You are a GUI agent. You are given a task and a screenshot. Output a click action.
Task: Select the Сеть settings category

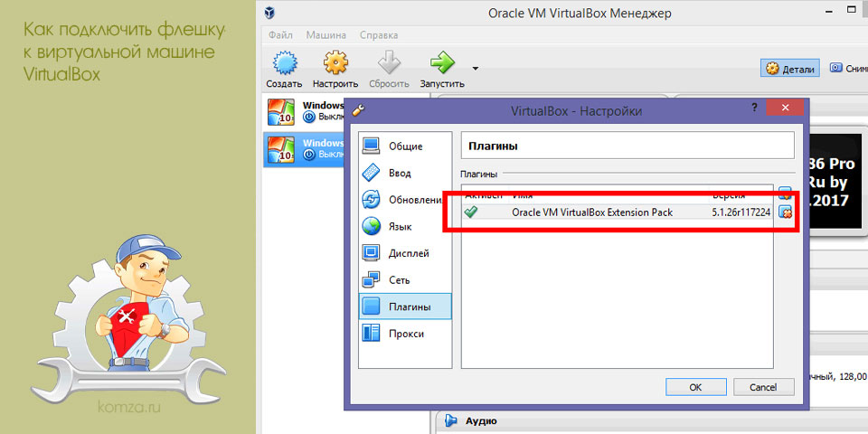pyautogui.click(x=405, y=280)
